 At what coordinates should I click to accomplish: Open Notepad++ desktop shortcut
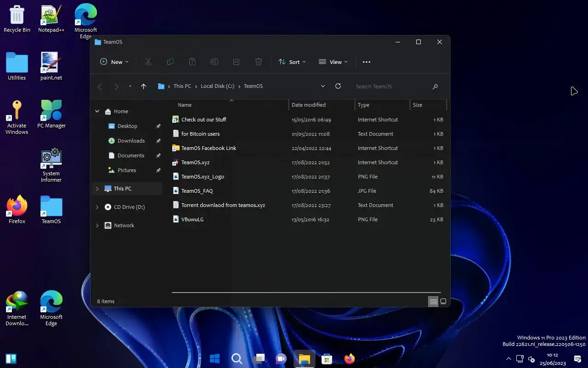click(x=51, y=19)
